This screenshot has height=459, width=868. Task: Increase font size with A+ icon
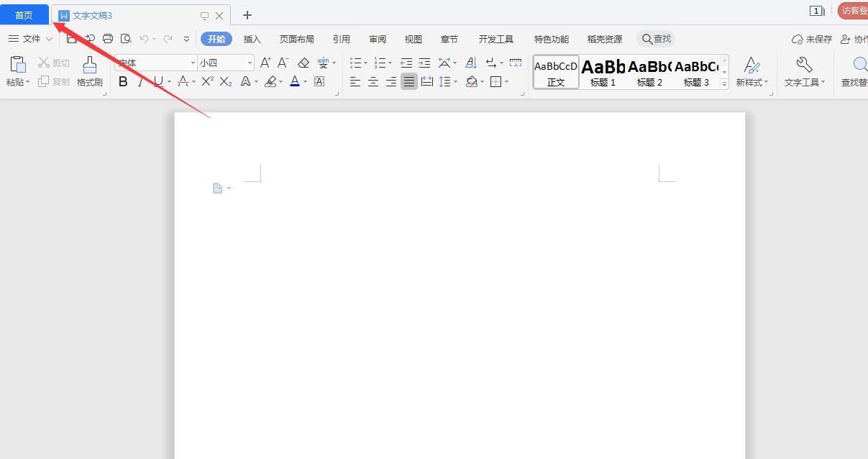point(265,63)
